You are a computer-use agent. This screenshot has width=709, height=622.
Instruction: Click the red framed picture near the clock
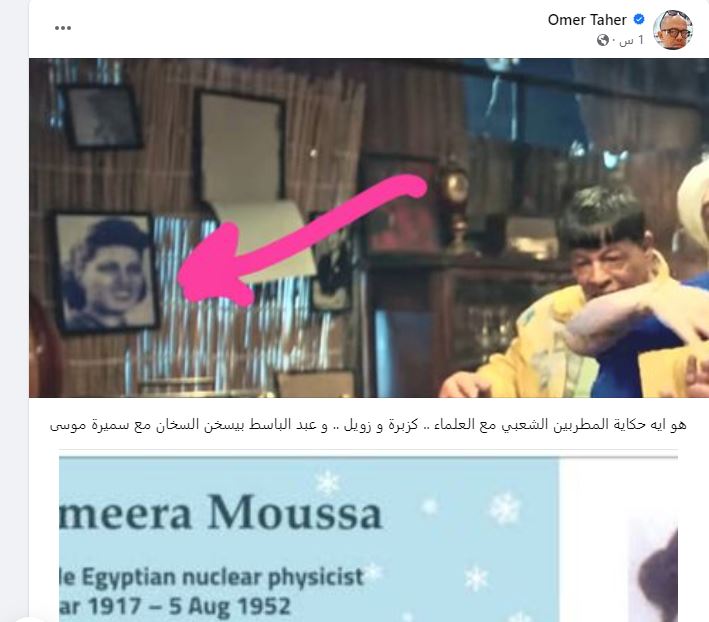pyautogui.click(x=402, y=203)
